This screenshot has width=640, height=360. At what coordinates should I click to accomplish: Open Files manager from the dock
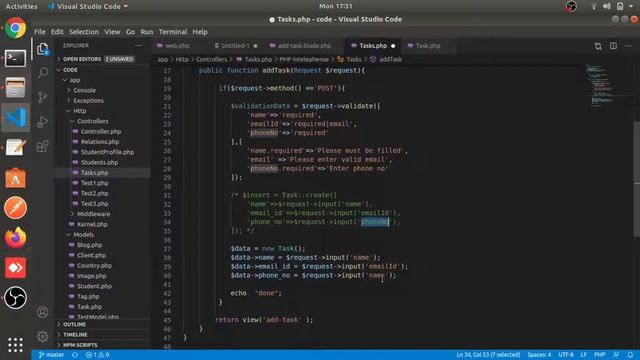coord(16,88)
